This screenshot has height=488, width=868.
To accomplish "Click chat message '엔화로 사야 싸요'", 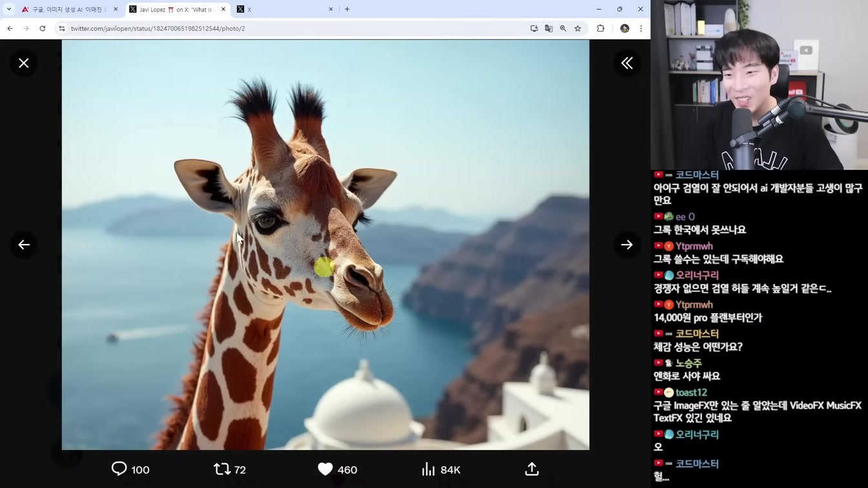I will (x=687, y=376).
